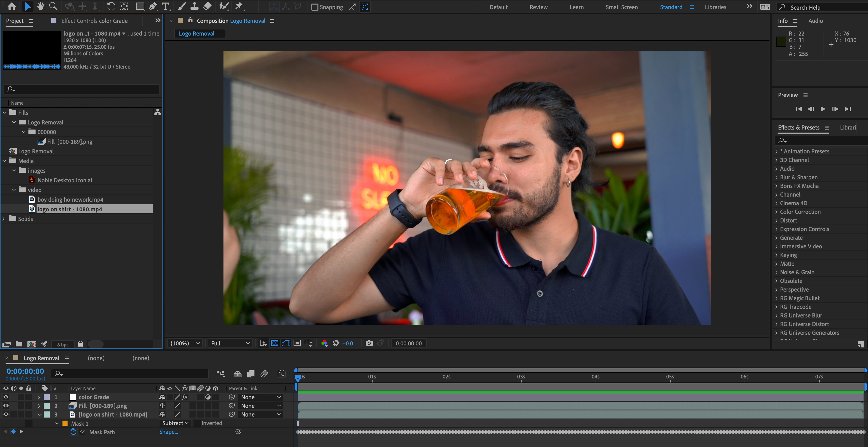The width and height of the screenshot is (868, 447).
Task: Hide the color Grade layer
Action: 5,397
